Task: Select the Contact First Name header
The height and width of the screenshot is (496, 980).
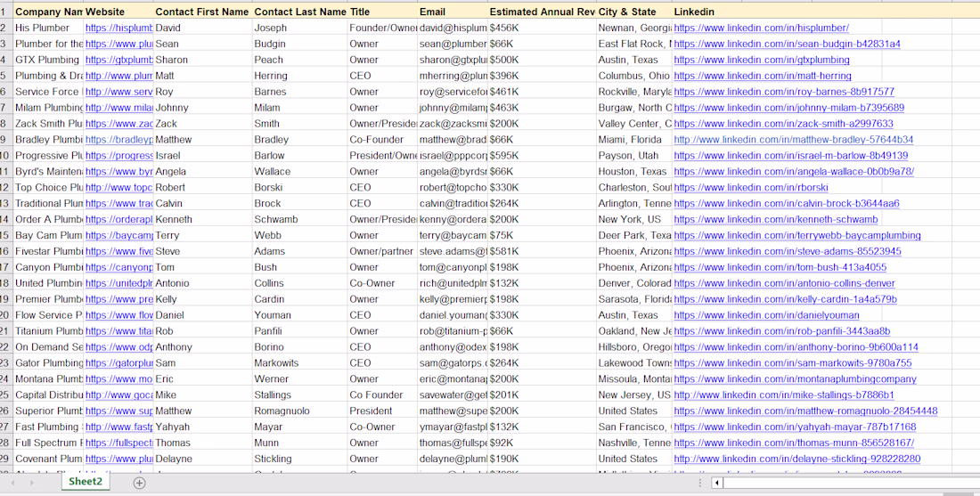Action: [x=203, y=12]
